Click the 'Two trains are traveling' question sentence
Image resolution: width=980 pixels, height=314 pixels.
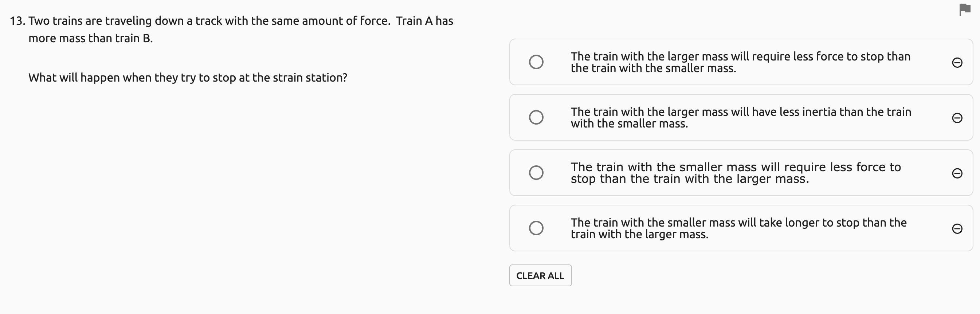pos(240,21)
